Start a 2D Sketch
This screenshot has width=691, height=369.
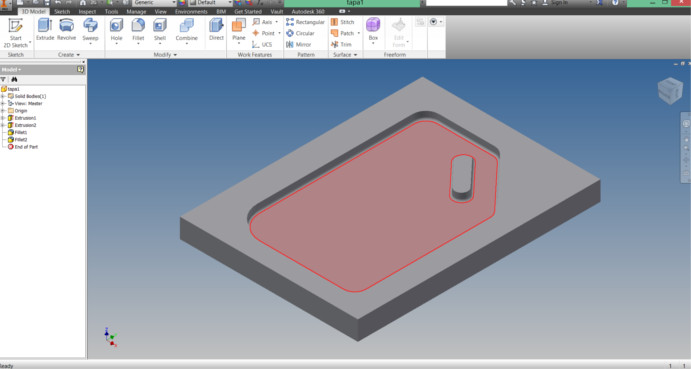coord(15,33)
